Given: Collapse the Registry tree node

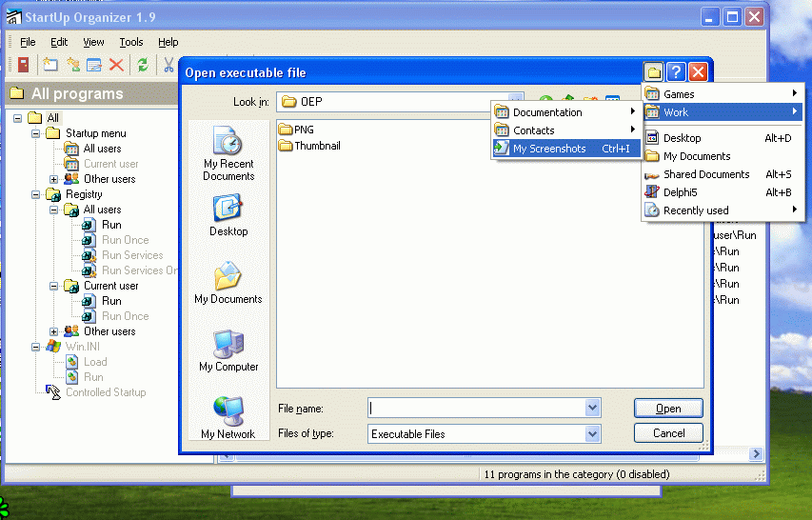Looking at the screenshot, I should pos(36,194).
